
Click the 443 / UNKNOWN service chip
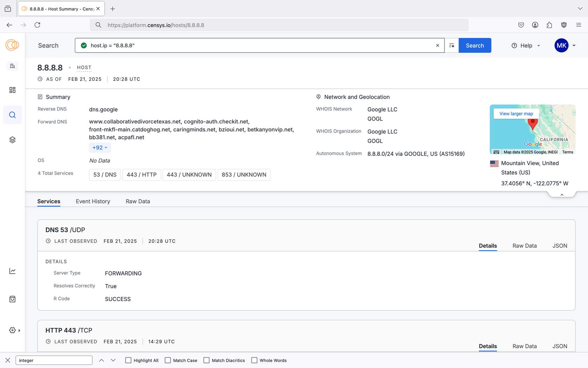point(189,175)
